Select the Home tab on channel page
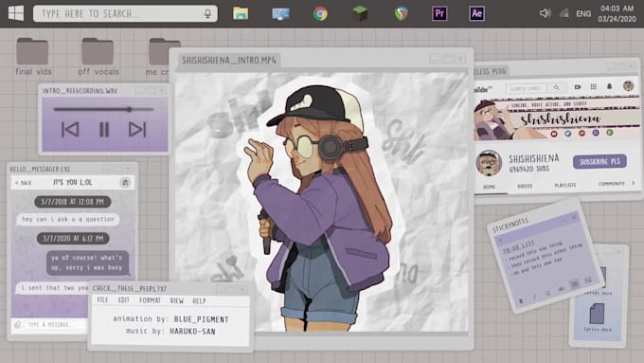The height and width of the screenshot is (363, 644). tap(490, 187)
